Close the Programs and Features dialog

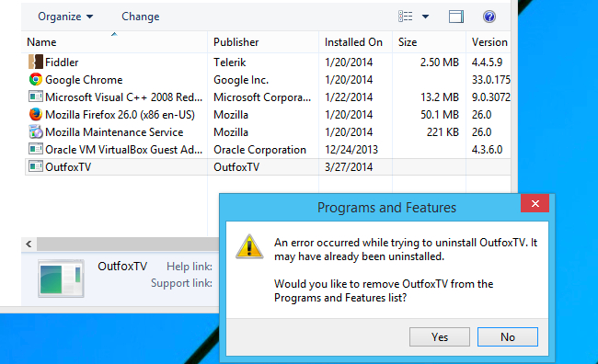click(535, 203)
